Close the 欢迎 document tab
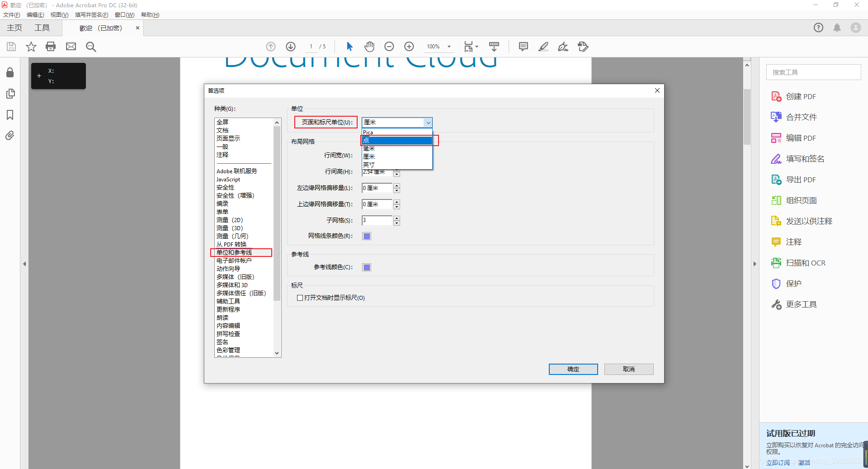The image size is (868, 469). tap(137, 28)
